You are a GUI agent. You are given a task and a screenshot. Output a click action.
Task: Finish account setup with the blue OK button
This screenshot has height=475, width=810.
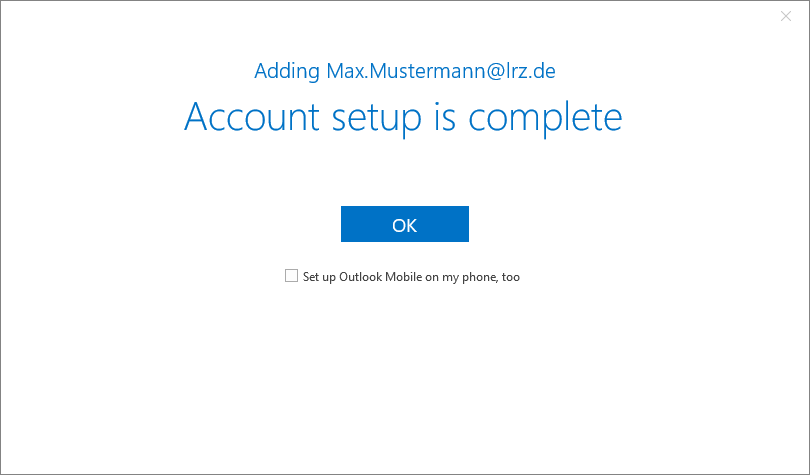[404, 225]
